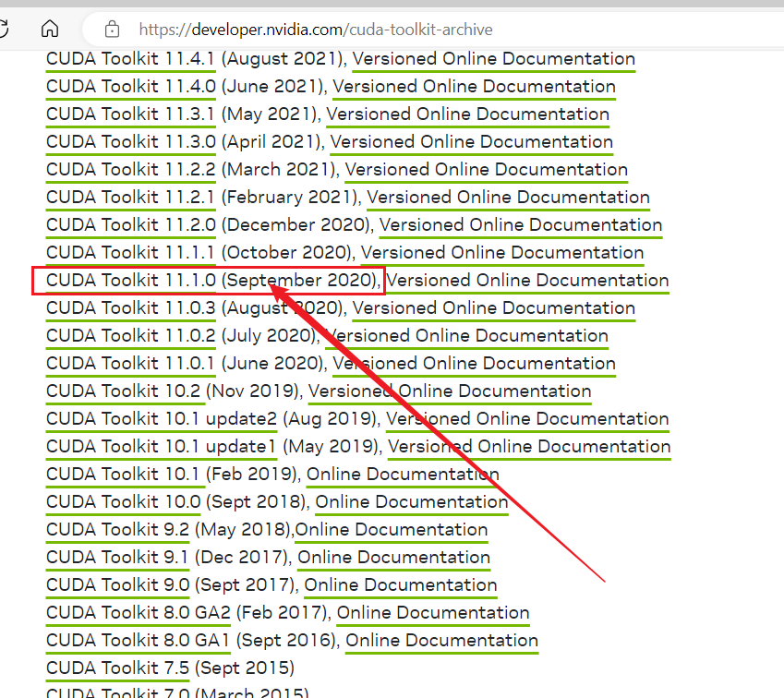This screenshot has width=784, height=698.
Task: Open CUDA Toolkit 8.0 GA2 link
Action: pyautogui.click(x=139, y=612)
